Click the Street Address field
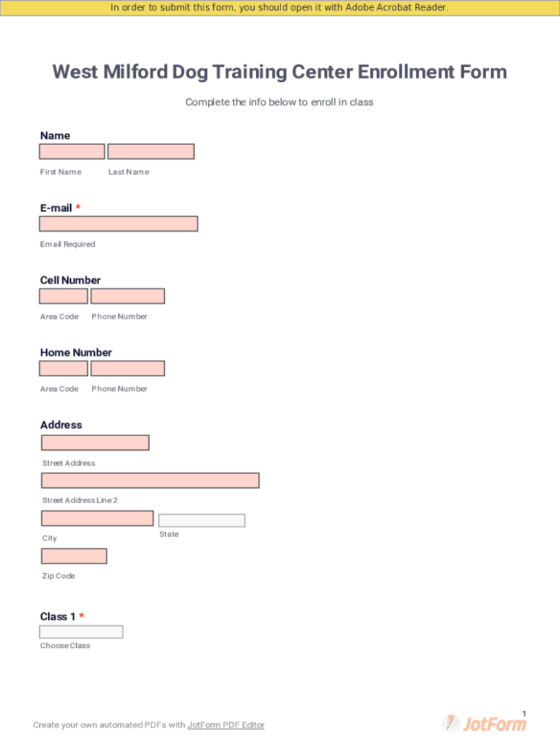 95,442
